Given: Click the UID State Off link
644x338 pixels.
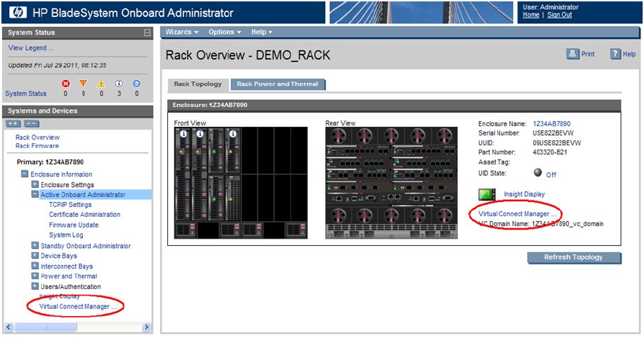Looking at the screenshot, I should click(x=551, y=175).
